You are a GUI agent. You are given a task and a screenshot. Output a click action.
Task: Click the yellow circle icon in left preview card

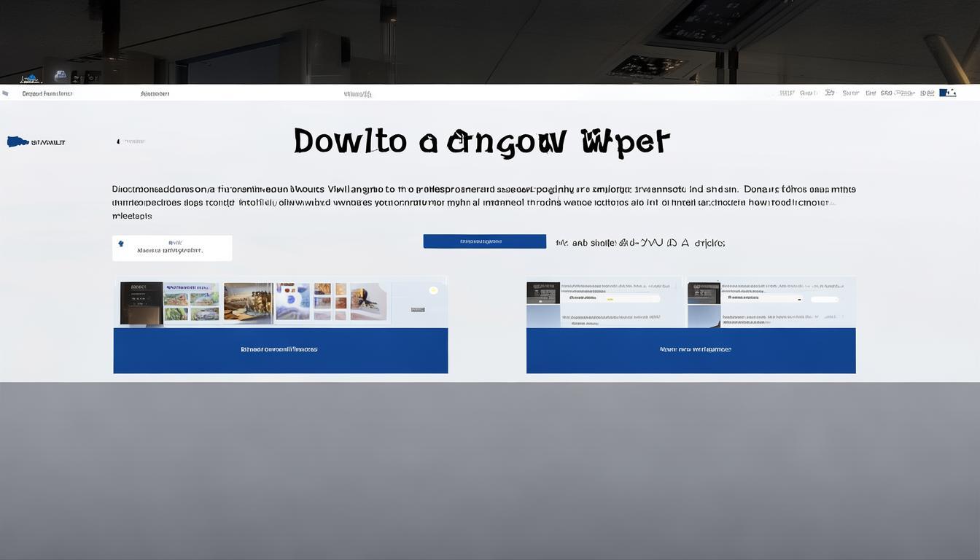[433, 290]
